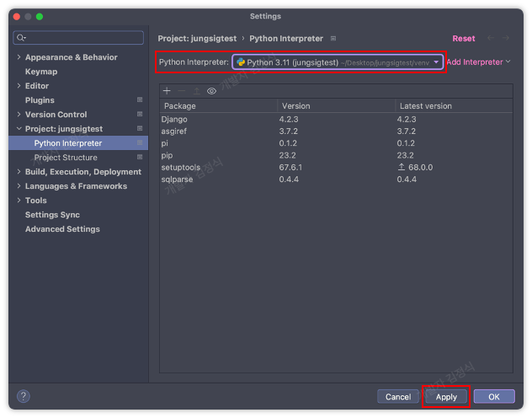The height and width of the screenshot is (418, 532).
Task: Expand the Version Control section
Action: pos(19,114)
